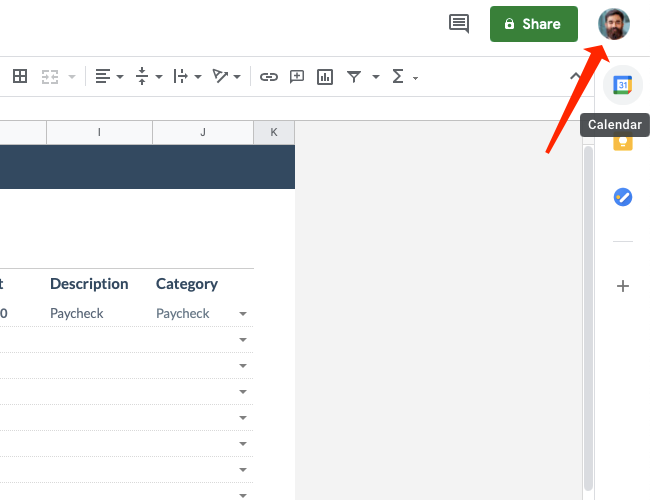Open the Paycheck category dropdown arrow
The width and height of the screenshot is (650, 500).
point(243,314)
